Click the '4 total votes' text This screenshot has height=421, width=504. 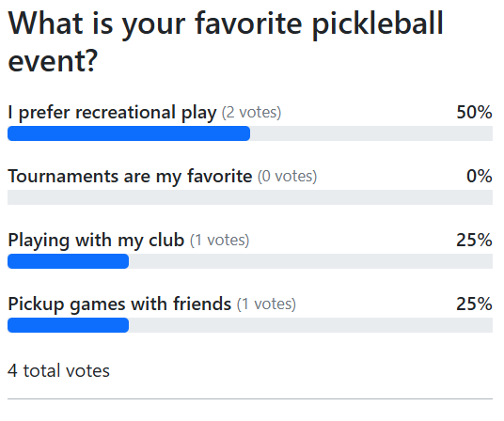point(58,371)
